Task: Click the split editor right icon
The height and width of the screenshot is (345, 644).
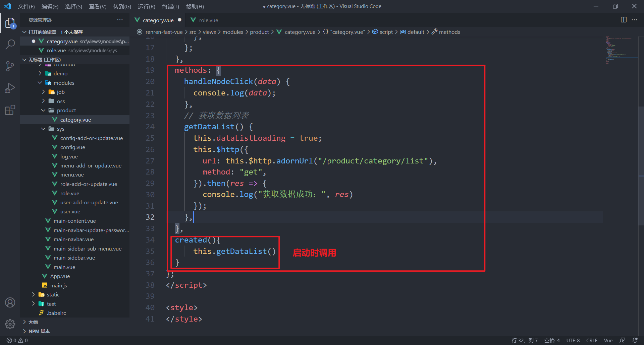Action: [624, 20]
